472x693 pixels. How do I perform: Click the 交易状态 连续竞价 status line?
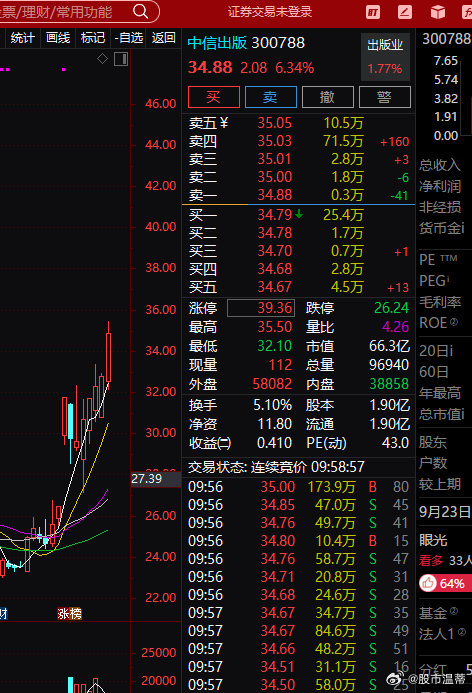(276, 467)
